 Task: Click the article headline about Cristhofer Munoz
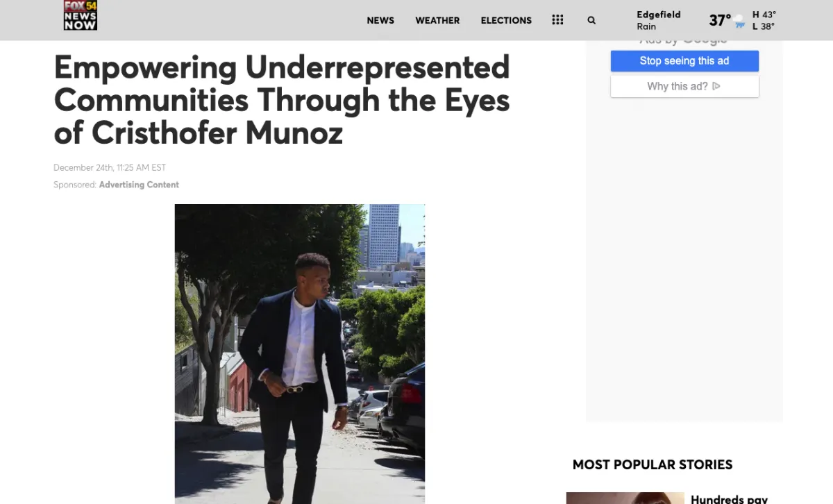[x=282, y=99]
